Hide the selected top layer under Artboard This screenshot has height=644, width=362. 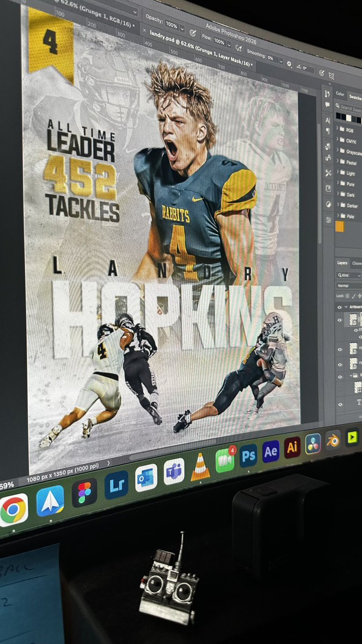(339, 320)
